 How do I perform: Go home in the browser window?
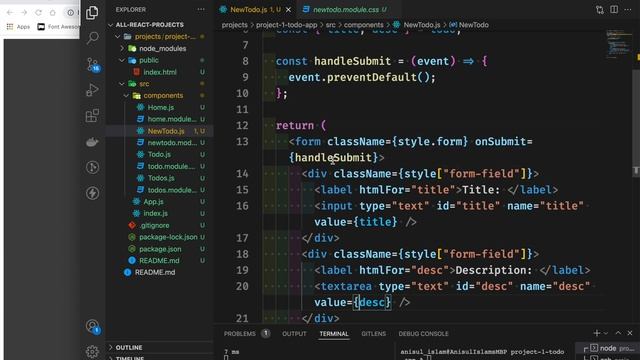coord(52,13)
